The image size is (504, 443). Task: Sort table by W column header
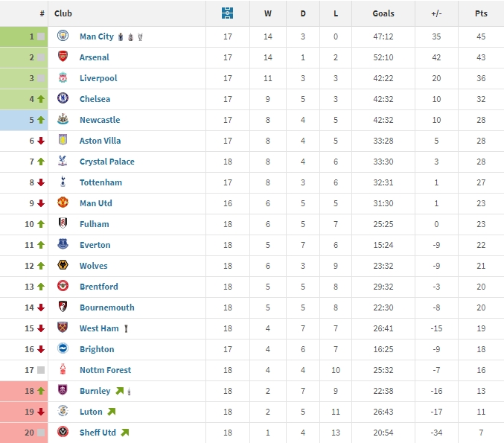(x=268, y=13)
